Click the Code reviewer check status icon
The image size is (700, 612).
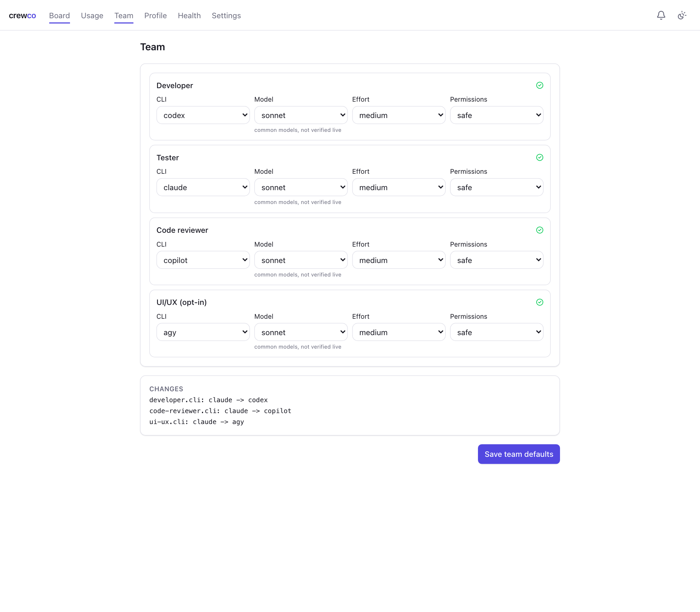[x=540, y=230]
